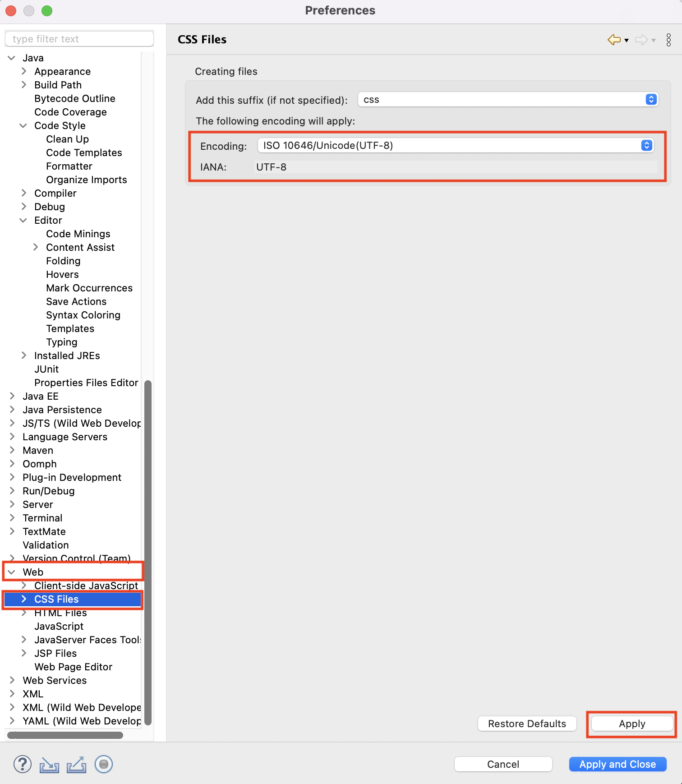This screenshot has width=682, height=784.
Task: Click the Apply button
Action: click(632, 724)
